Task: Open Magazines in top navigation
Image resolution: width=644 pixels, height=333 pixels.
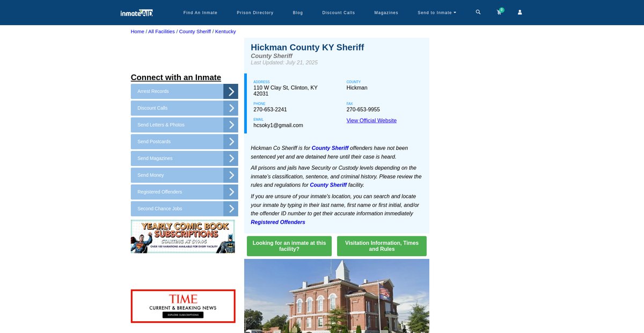Action: (x=386, y=12)
